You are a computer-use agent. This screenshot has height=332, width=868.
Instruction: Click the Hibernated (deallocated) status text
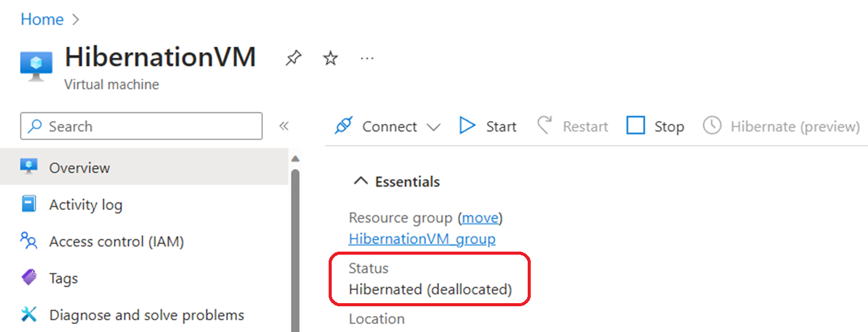click(430, 289)
